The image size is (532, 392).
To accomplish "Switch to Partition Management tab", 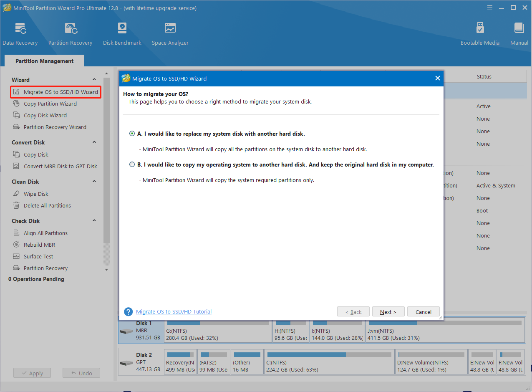I will point(44,61).
